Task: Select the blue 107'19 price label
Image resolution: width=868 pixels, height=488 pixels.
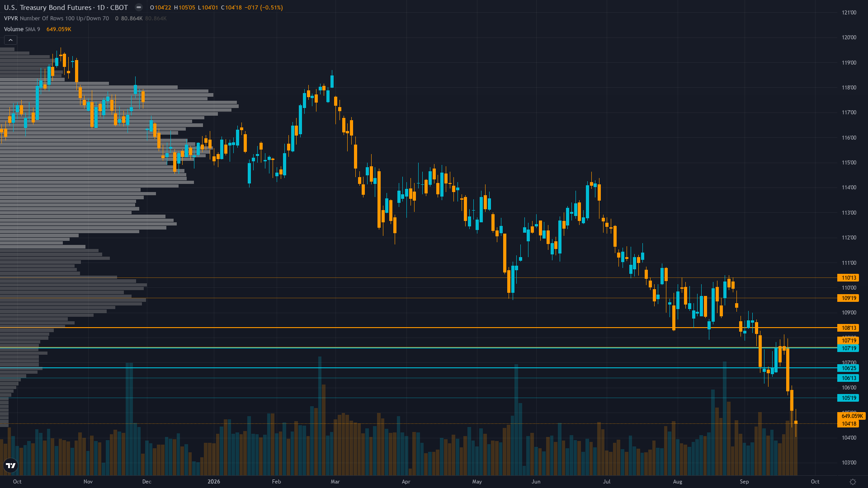Action: click(x=848, y=348)
